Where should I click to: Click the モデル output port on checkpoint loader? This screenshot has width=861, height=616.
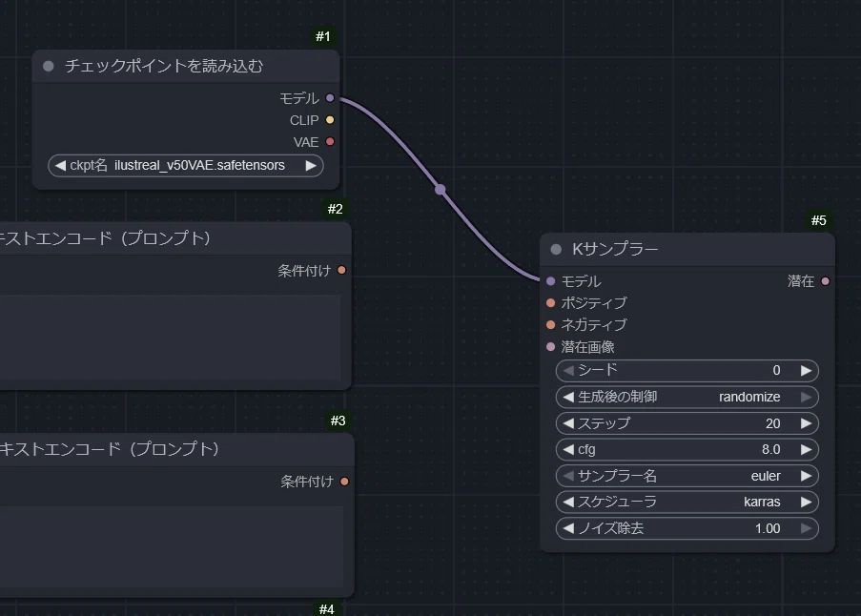coord(330,98)
